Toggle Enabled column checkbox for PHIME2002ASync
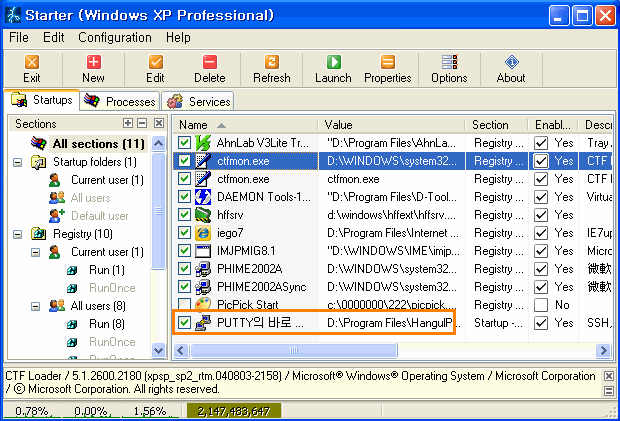This screenshot has width=620, height=421. coord(541,287)
